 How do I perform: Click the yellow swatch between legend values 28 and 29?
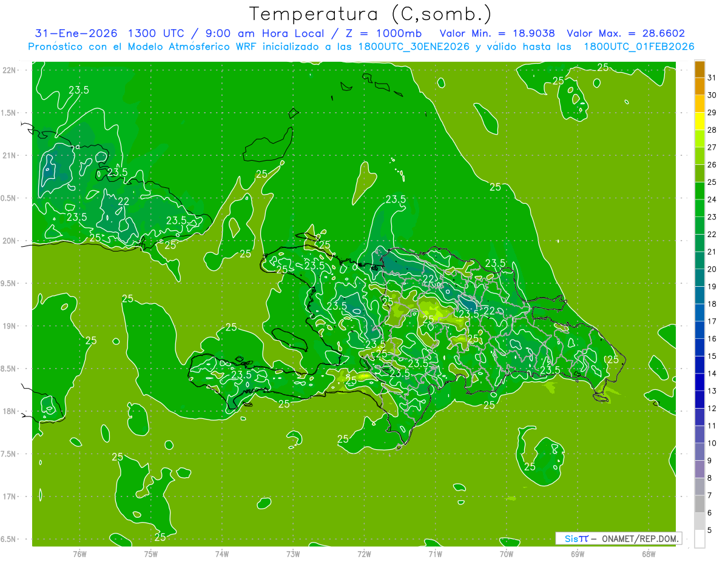coord(699,121)
